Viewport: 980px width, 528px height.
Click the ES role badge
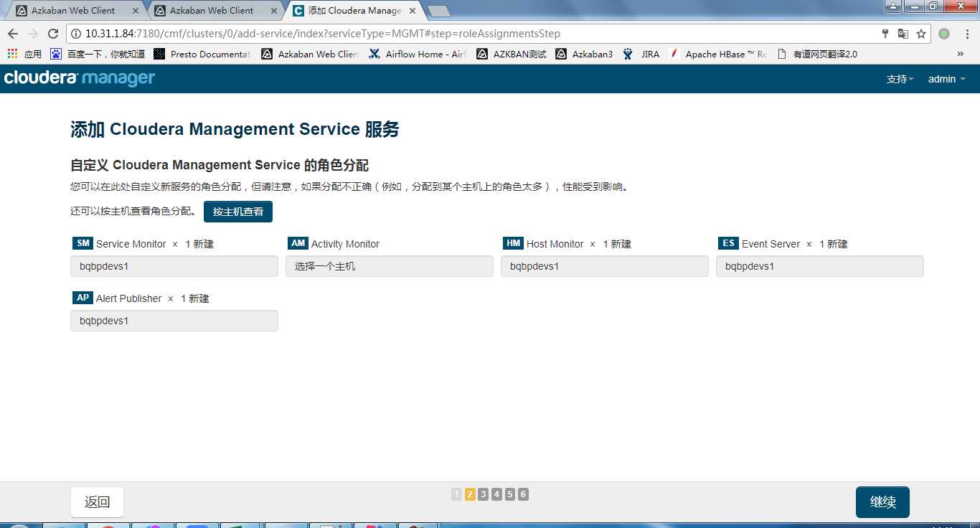(729, 243)
